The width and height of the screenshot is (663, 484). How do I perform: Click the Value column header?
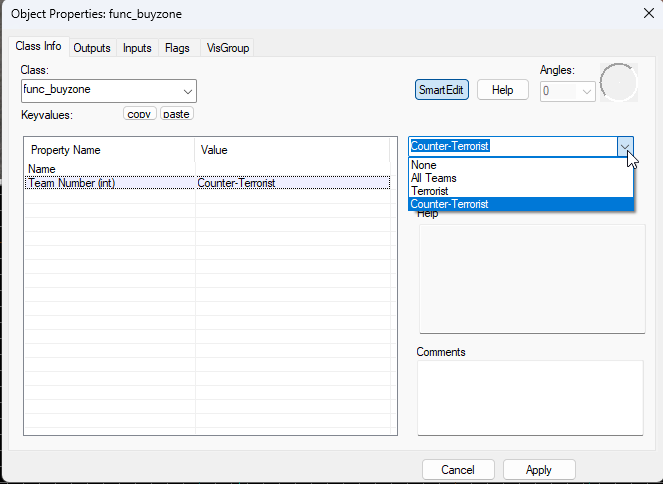point(292,150)
